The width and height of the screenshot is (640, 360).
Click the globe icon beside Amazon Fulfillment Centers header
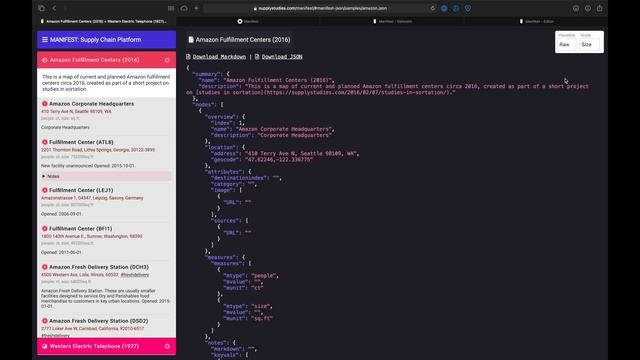click(45, 60)
